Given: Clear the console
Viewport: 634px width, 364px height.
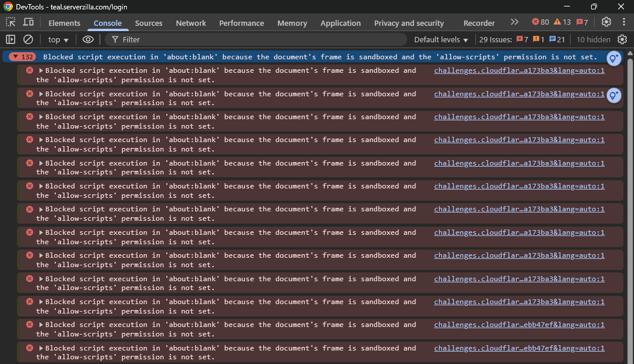Looking at the screenshot, I should [28, 39].
